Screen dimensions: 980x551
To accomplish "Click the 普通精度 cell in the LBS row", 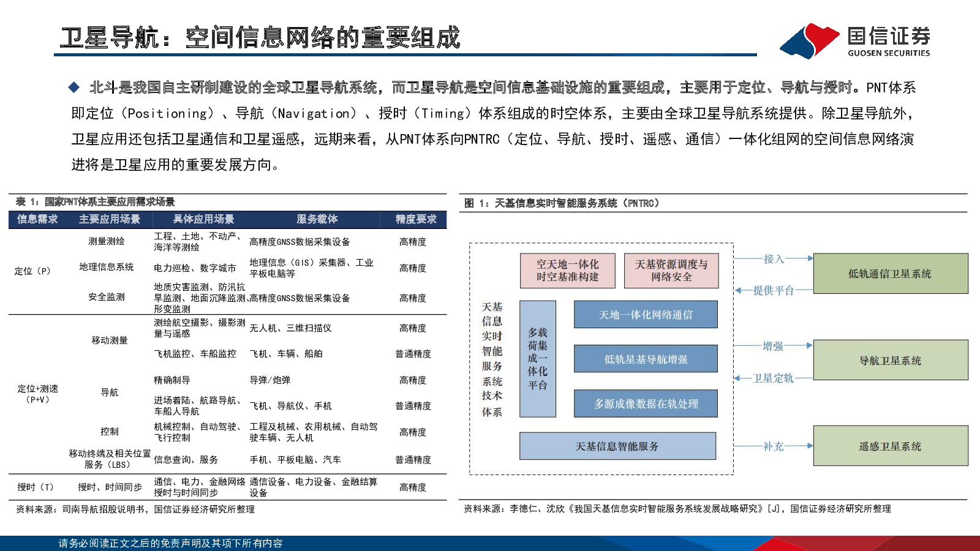I will point(413,460).
